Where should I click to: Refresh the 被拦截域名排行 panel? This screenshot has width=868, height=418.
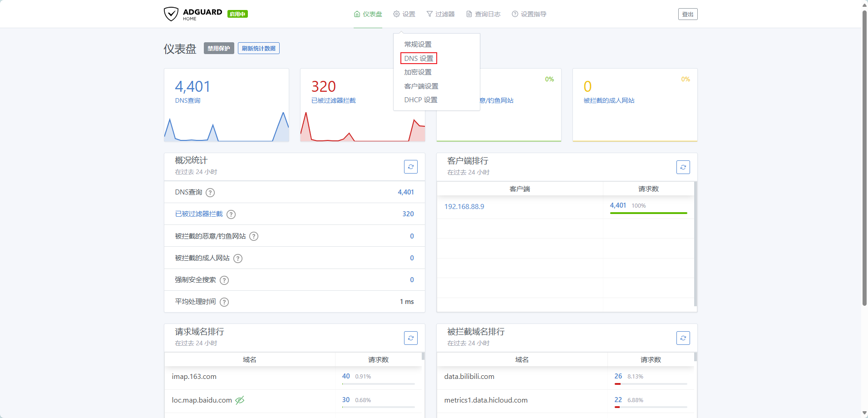(x=683, y=338)
